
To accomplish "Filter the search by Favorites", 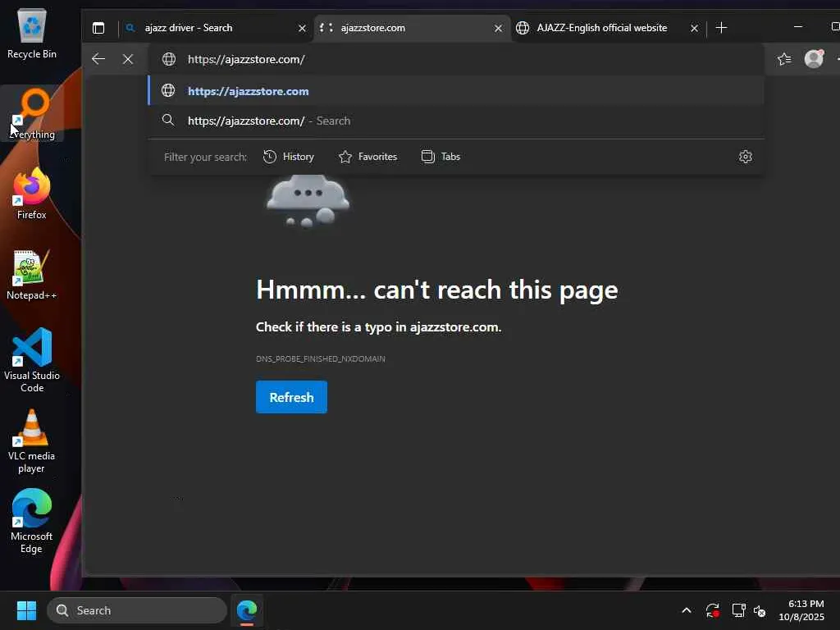I will coord(368,157).
